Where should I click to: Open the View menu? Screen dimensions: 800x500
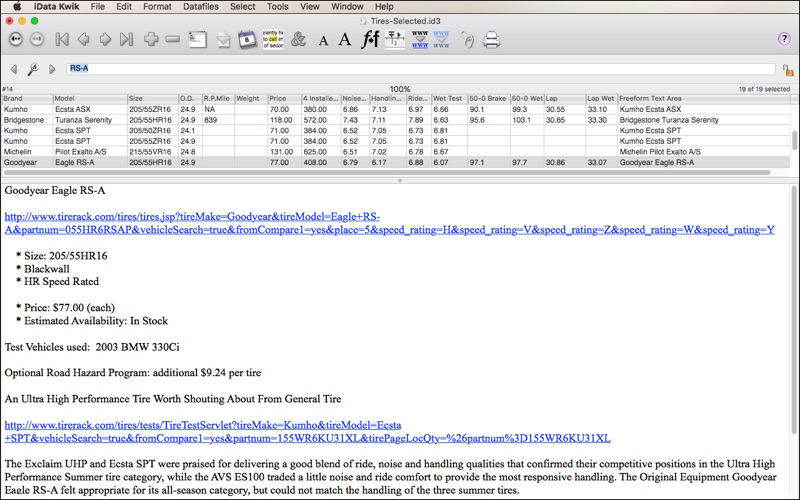(x=310, y=7)
